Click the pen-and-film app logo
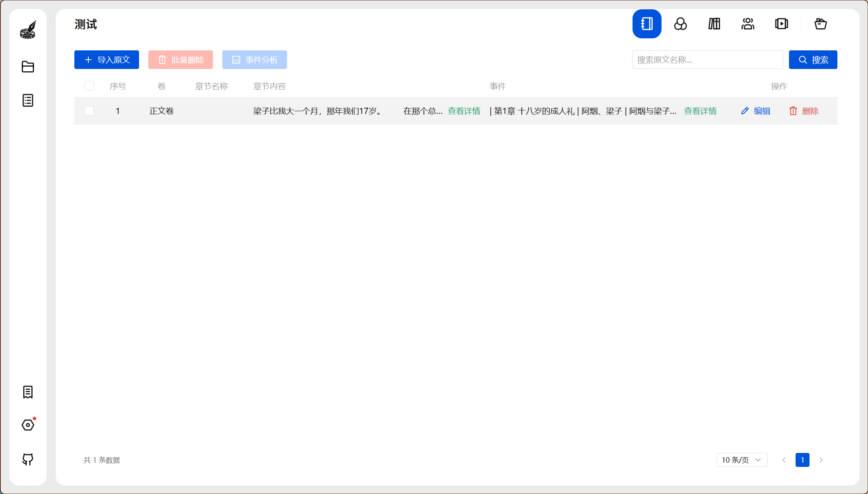This screenshot has height=494, width=868. point(28,30)
